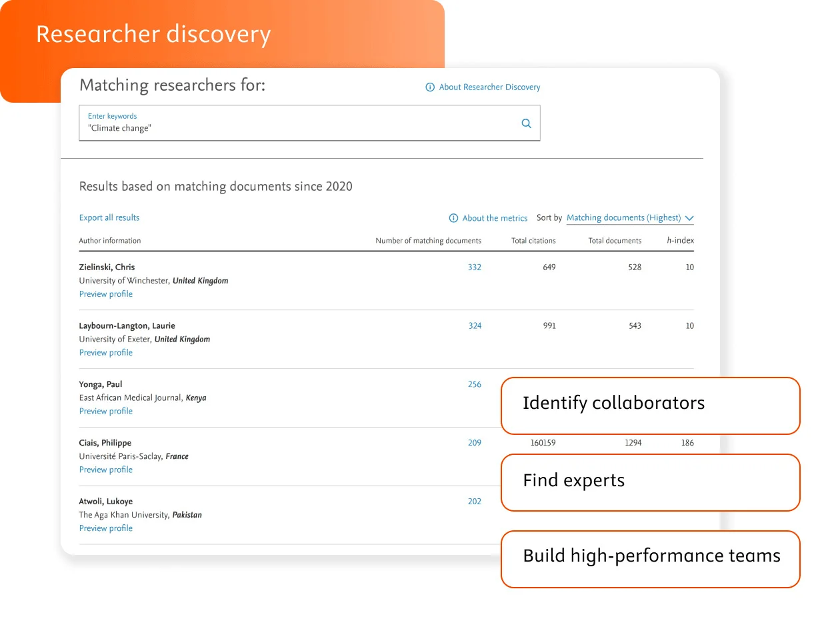840x631 pixels.
Task: Click the magnifying glass search icon
Action: [x=526, y=123]
